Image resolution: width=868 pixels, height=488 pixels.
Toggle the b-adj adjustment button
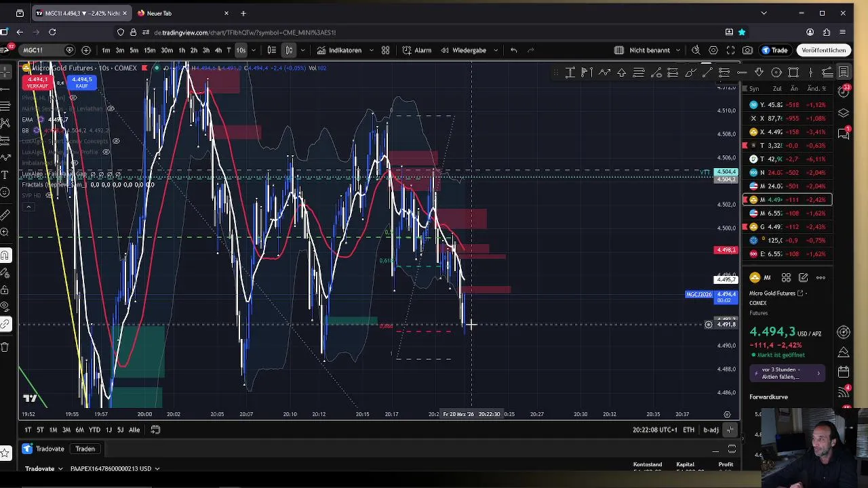point(711,430)
